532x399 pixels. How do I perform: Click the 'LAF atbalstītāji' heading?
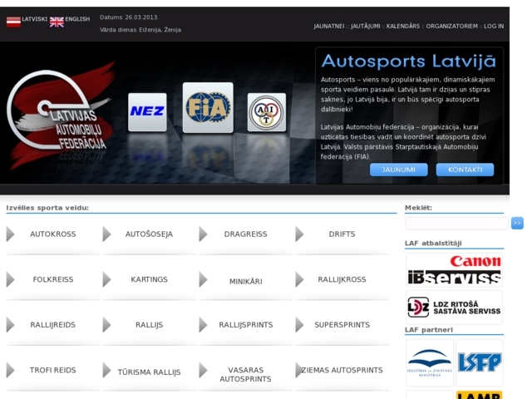coord(433,244)
